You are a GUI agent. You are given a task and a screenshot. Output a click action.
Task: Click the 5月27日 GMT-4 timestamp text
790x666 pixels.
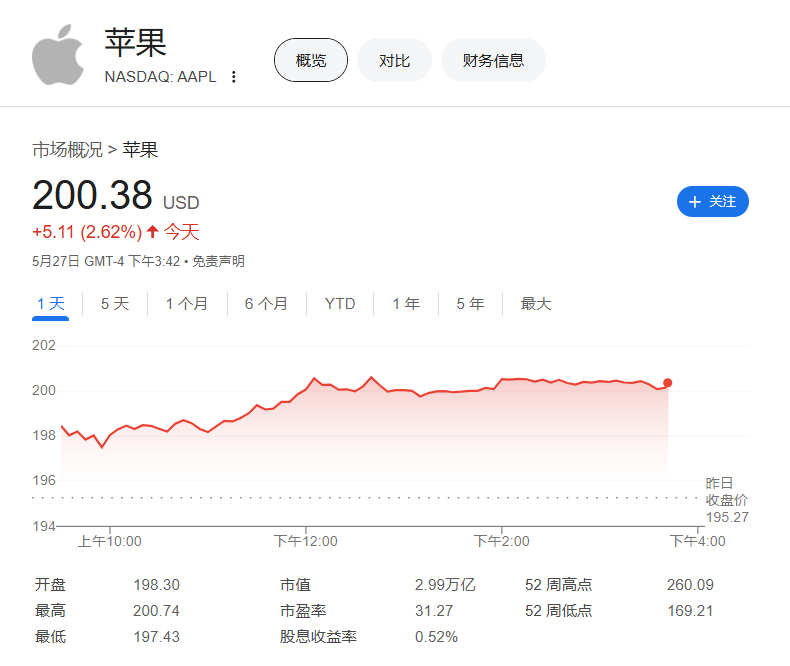(106, 261)
